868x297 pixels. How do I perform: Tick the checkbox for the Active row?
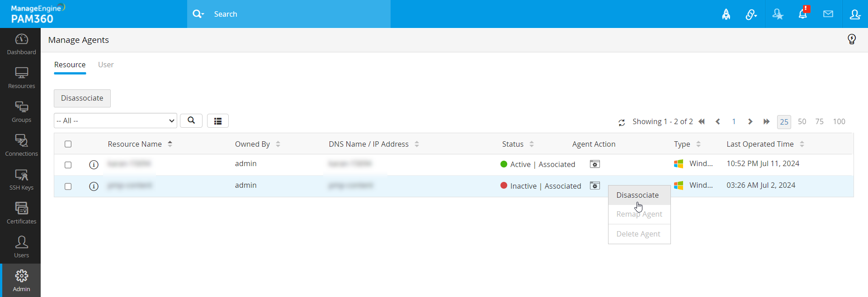[68, 165]
